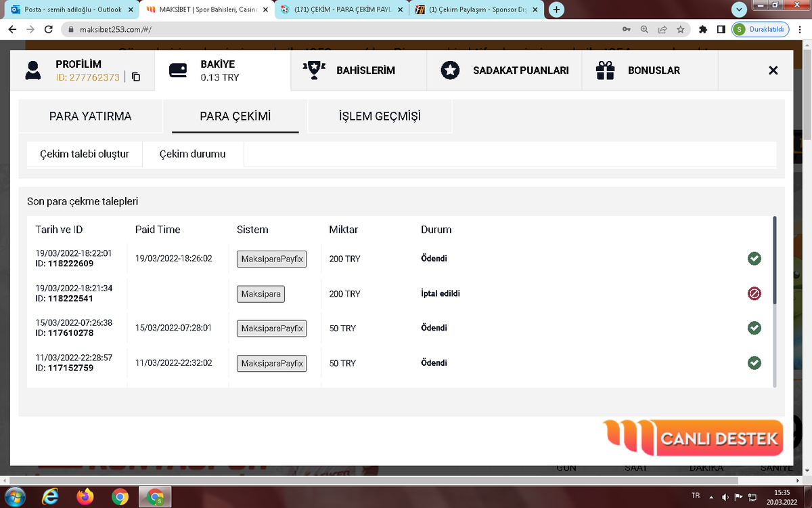Image resolution: width=812 pixels, height=508 pixels.
Task: Open the İşlem Geçmişi tab
Action: pyautogui.click(x=380, y=116)
